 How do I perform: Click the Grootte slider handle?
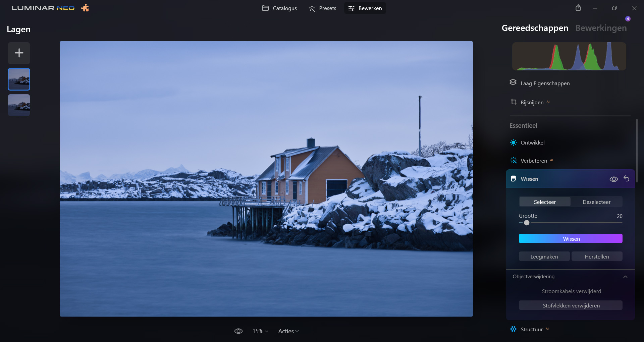coord(527,223)
